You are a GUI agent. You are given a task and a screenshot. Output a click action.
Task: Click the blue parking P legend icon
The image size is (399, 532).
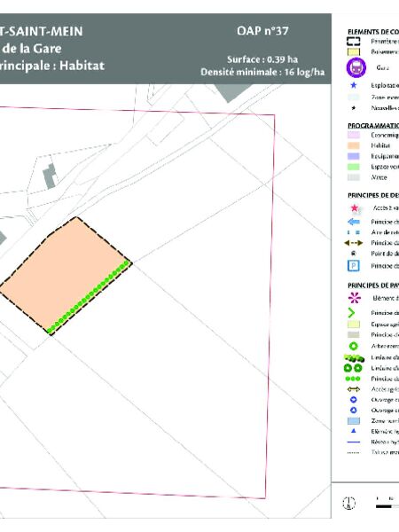pyautogui.click(x=353, y=266)
